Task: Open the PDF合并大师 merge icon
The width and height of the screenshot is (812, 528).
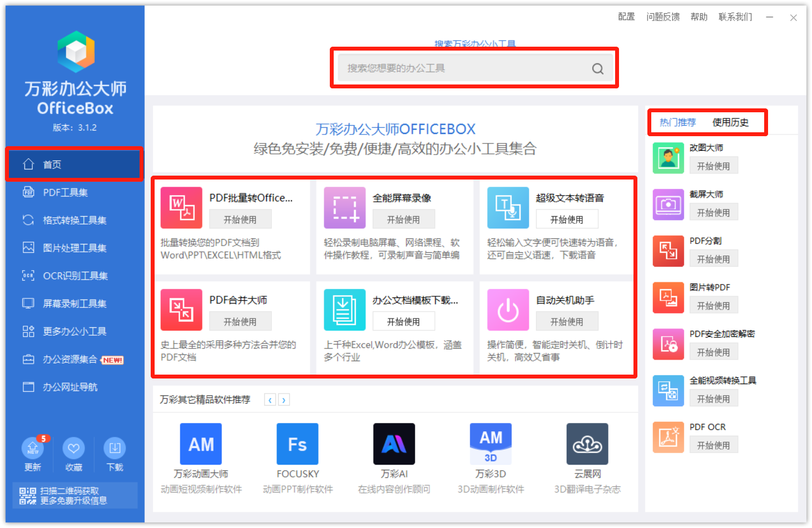Action: tap(181, 310)
